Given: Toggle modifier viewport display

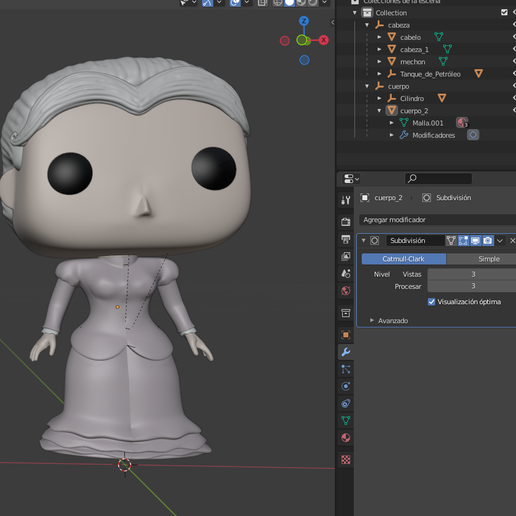Looking at the screenshot, I should click(x=475, y=240).
